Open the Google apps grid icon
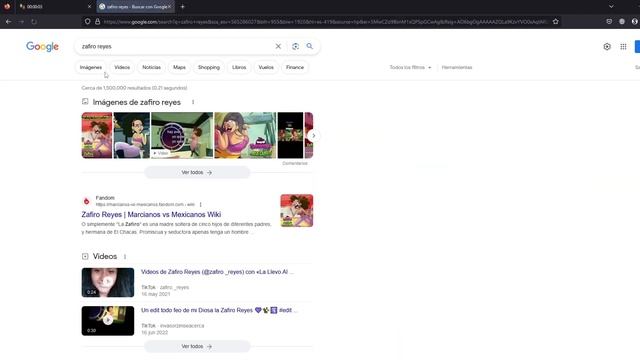Image resolution: width=640 pixels, height=360 pixels. pos(623,47)
